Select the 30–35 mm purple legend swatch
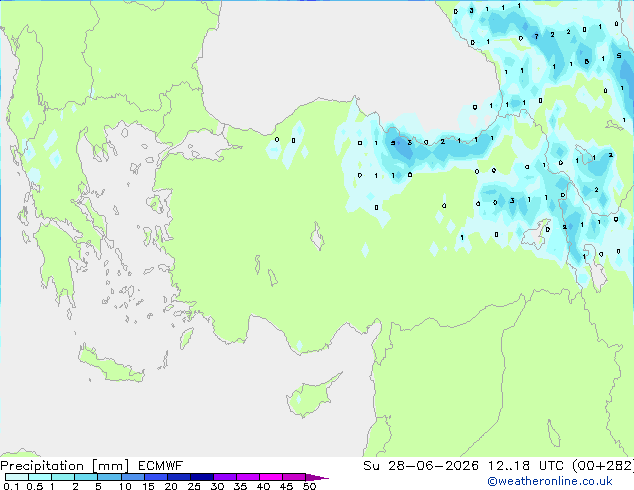 pyautogui.click(x=225, y=477)
